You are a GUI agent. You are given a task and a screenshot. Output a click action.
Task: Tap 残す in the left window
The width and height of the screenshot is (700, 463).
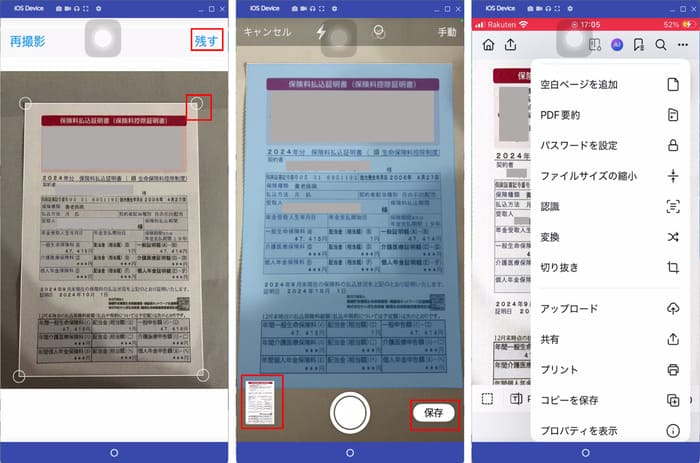point(206,41)
